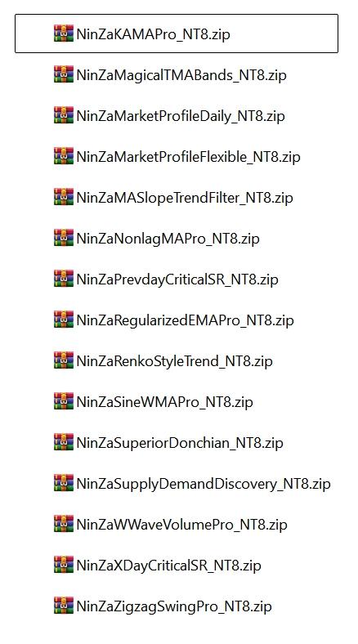Click the NinZaMagicalTMABands_NT8.zip file name
Screen dimensions: 358x644
(x=181, y=75)
